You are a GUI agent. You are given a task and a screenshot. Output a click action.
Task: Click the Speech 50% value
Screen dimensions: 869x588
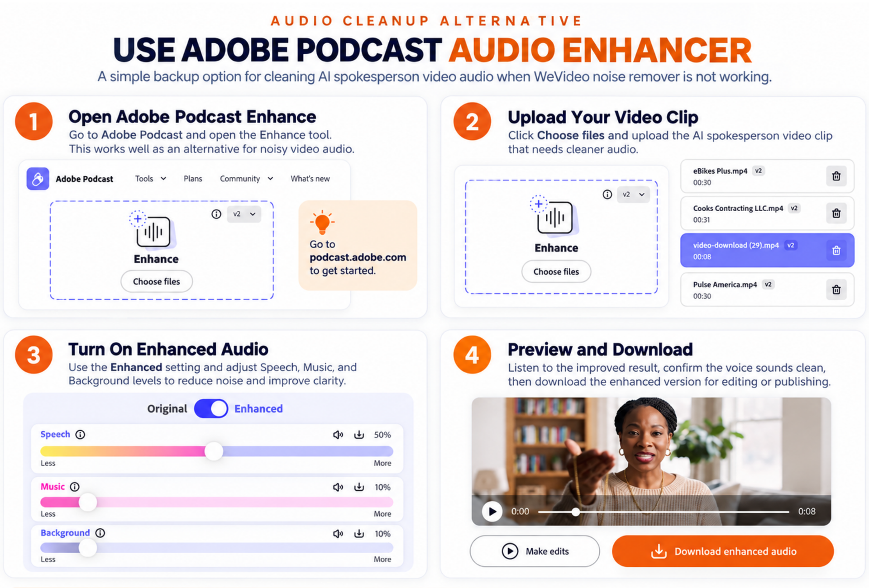(382, 435)
